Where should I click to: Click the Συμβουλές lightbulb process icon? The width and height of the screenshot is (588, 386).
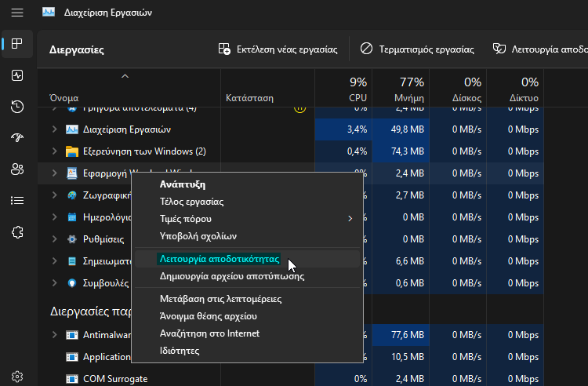(x=72, y=283)
